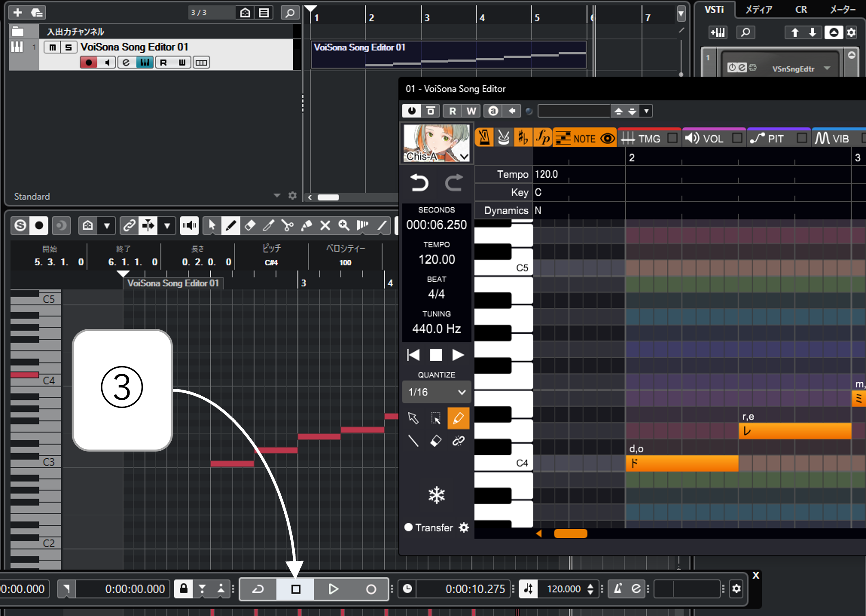Select VoiSona eraser tool
Viewport: 866px width, 616px height.
tap(436, 441)
